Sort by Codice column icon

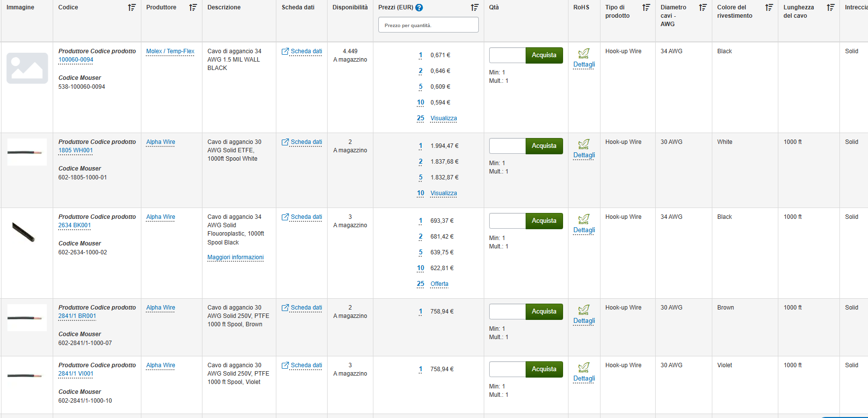[x=132, y=7]
